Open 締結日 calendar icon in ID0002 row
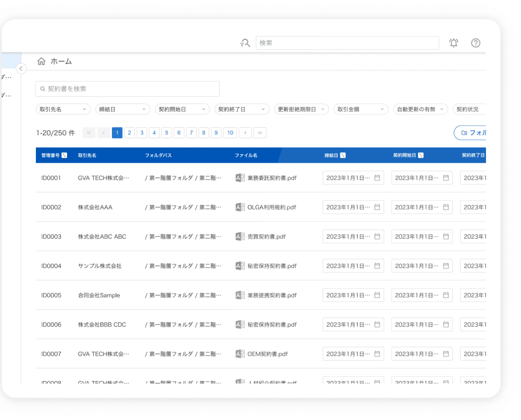This screenshot has width=521, height=420. [x=377, y=207]
